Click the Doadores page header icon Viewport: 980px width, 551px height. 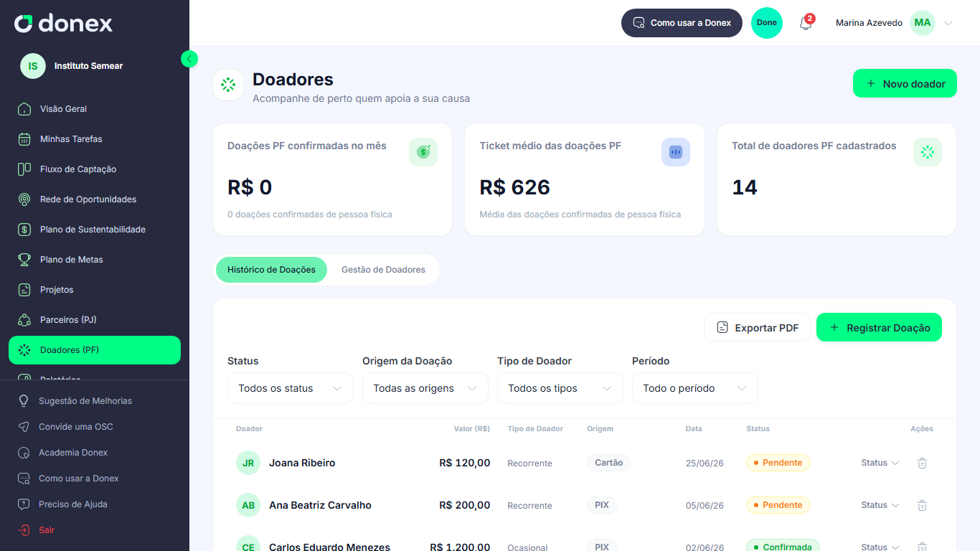[228, 85]
